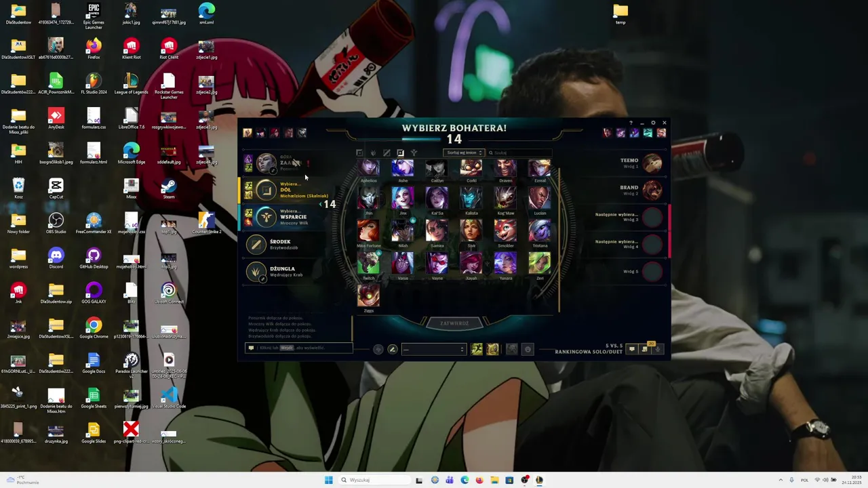Select Xayah champion portrait
Image resolution: width=868 pixels, height=488 pixels.
tap(471, 264)
